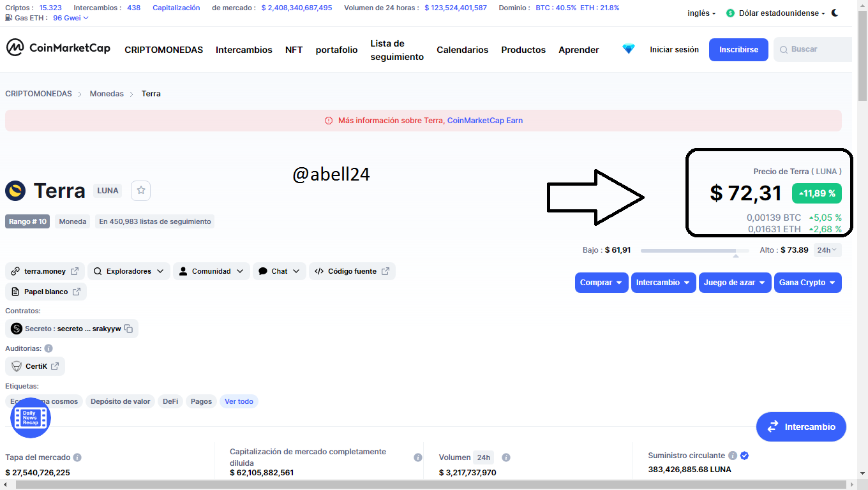Click the US dollar currency icon
This screenshot has width=868, height=490.
[x=731, y=13]
